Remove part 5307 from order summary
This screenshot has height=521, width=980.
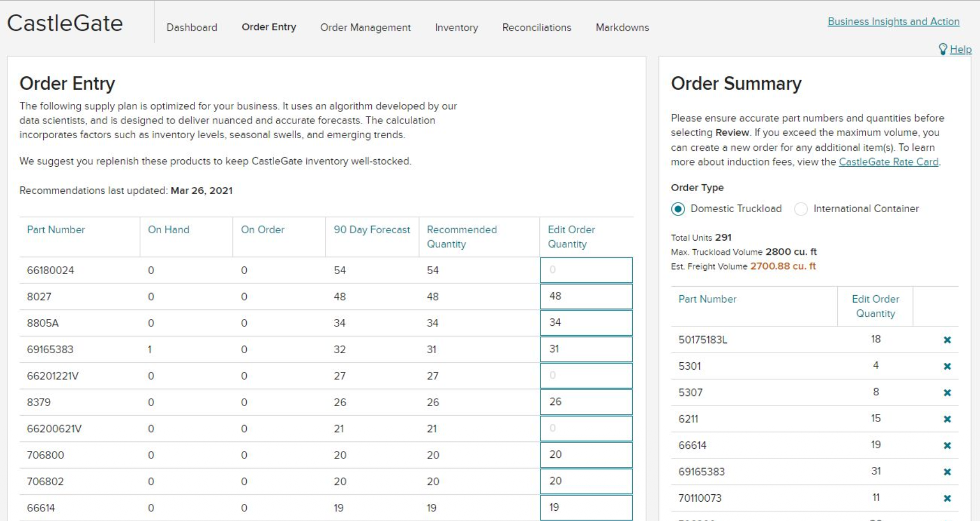(947, 392)
